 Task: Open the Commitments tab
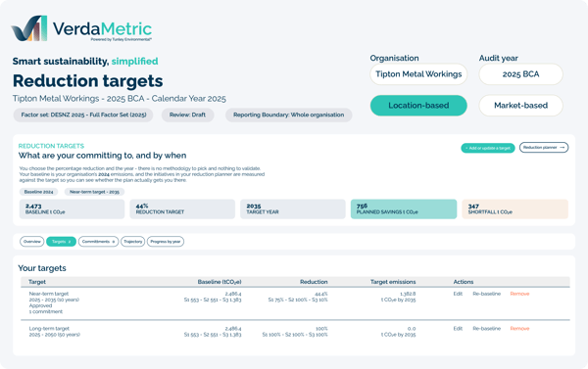pyautogui.click(x=98, y=242)
